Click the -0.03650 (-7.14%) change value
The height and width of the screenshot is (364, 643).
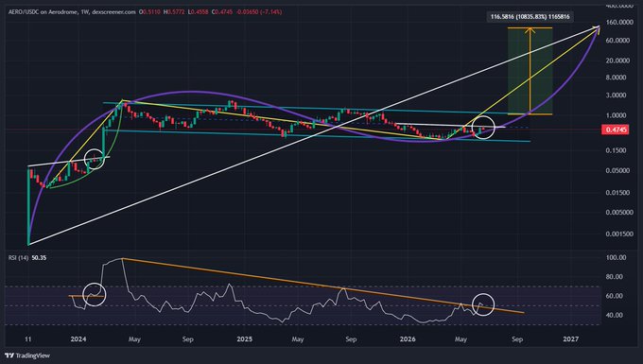[x=259, y=12]
